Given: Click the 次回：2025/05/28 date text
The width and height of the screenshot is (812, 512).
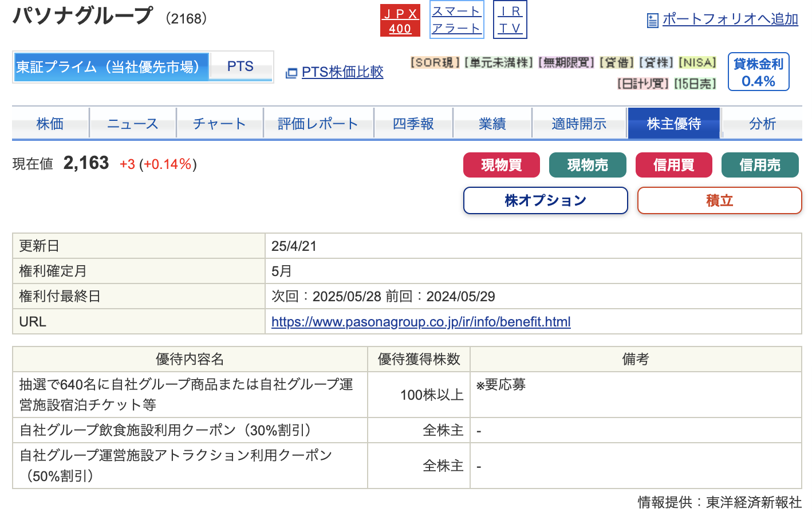Looking at the screenshot, I should pyautogui.click(x=326, y=297).
